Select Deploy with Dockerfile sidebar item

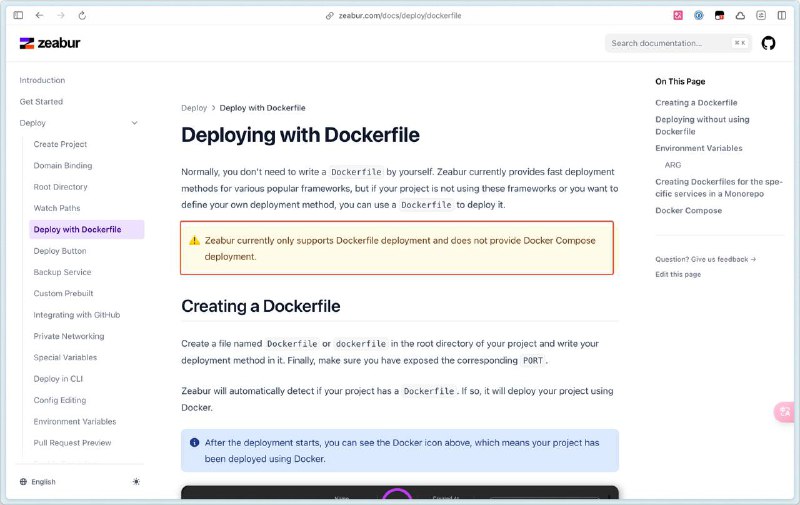[87, 230]
